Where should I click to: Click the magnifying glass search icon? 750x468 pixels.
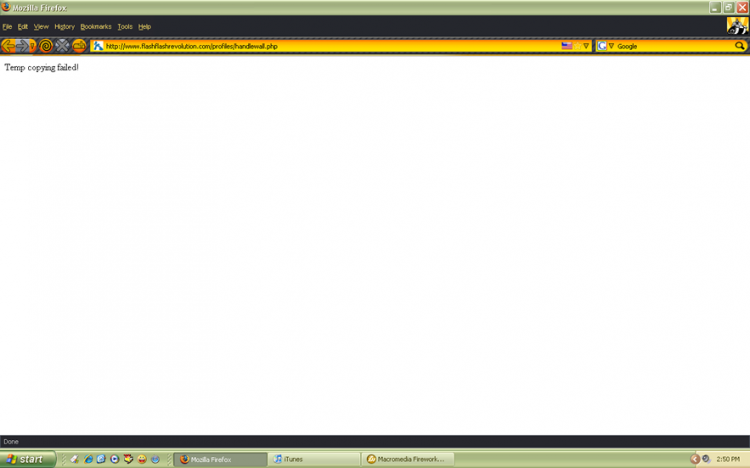click(739, 46)
